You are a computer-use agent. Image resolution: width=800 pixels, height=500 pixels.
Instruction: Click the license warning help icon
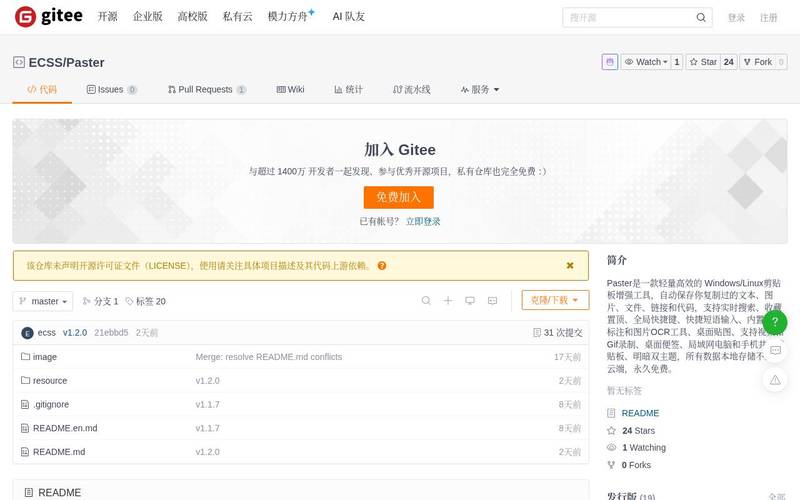click(x=382, y=265)
